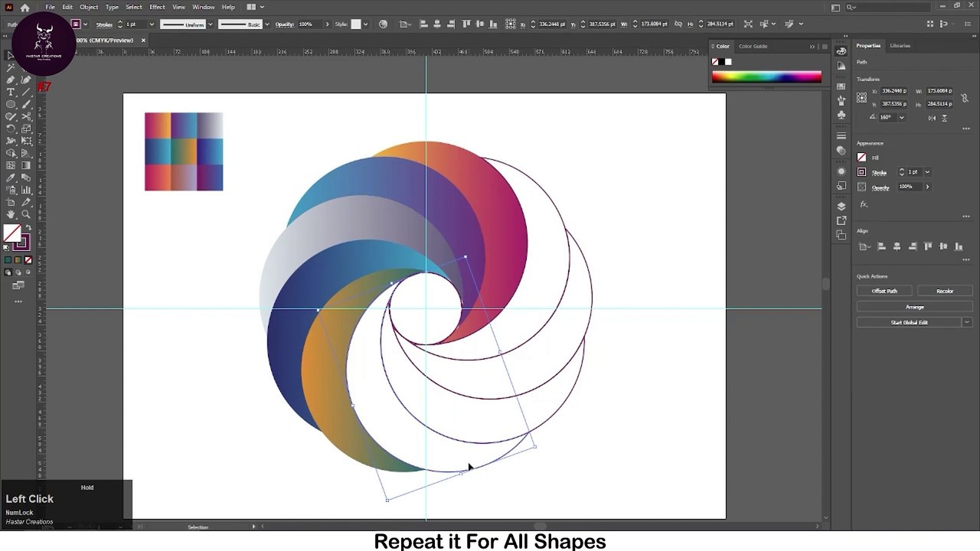
Task: Click the Recolor button
Action: (x=945, y=291)
